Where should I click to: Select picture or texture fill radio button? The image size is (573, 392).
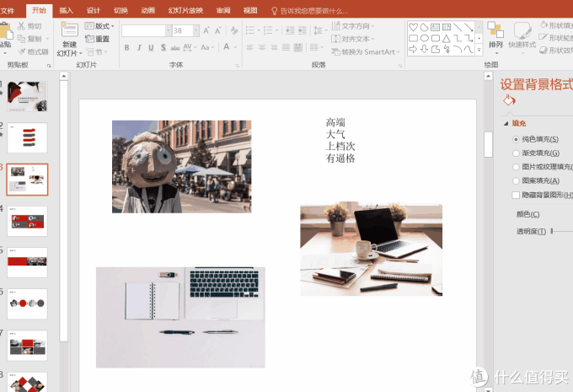(516, 167)
